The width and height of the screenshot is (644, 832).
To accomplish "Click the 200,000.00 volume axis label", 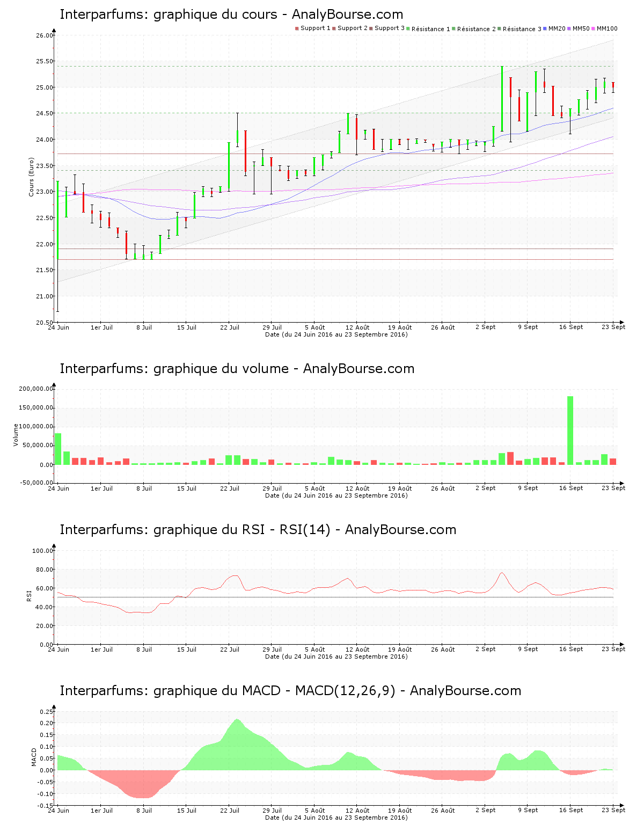I will tap(36, 389).
